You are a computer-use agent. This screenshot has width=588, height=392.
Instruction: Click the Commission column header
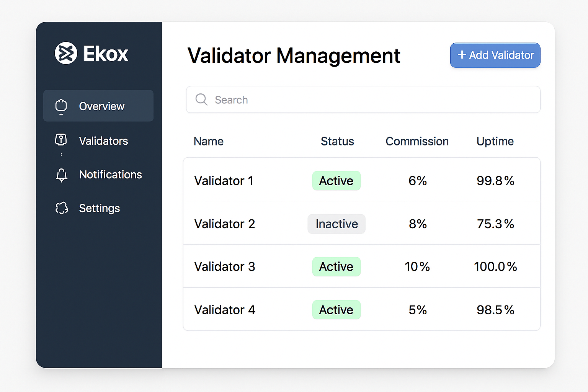pos(417,141)
